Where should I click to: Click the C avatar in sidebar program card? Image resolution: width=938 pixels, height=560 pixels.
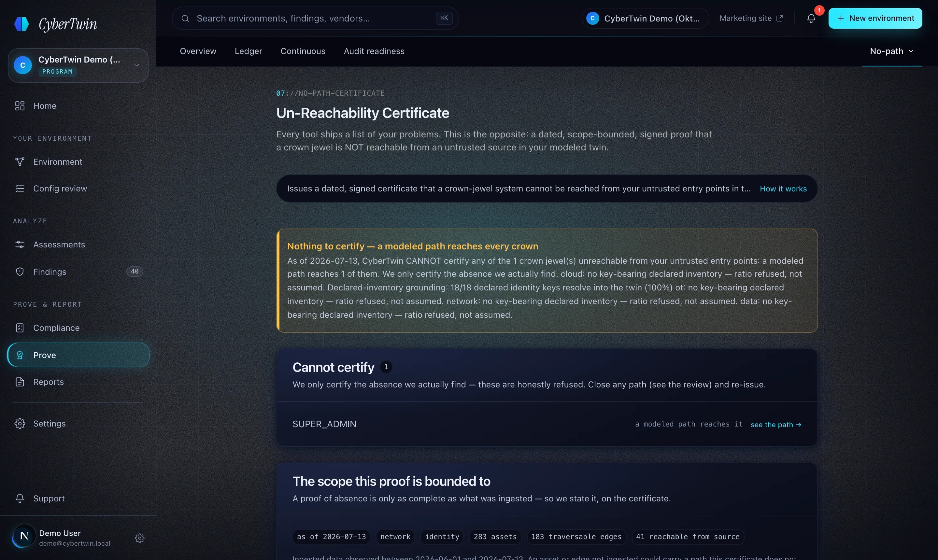[23, 65]
